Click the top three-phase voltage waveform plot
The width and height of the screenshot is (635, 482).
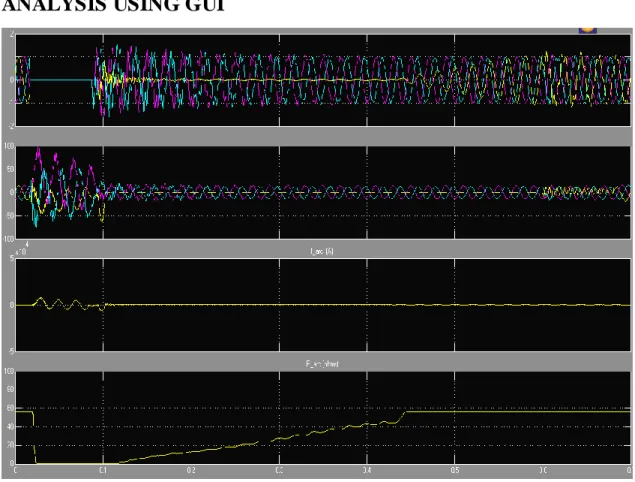click(323, 80)
